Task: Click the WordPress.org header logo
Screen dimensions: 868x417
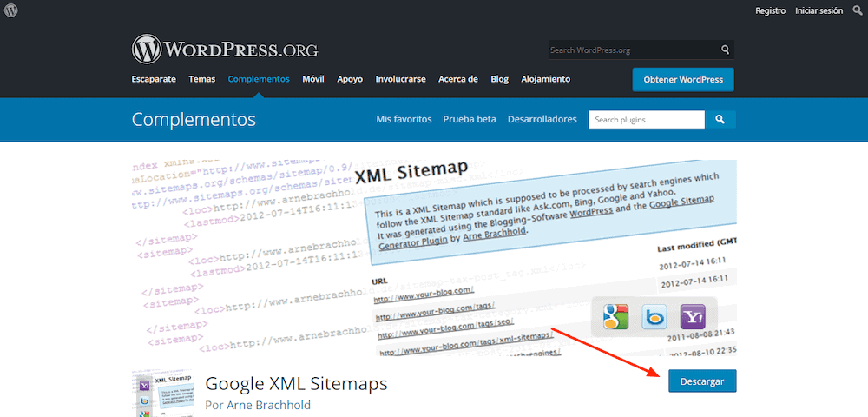Action: pyautogui.click(x=225, y=50)
